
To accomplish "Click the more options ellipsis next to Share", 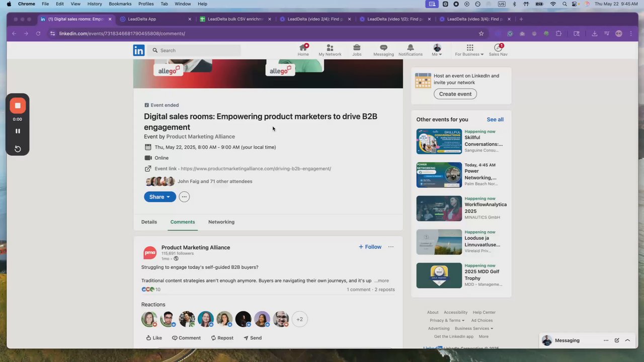I will [x=185, y=197].
